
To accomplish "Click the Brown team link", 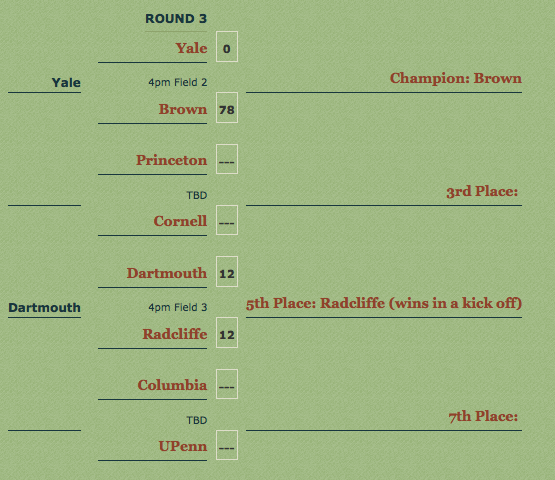I will (183, 109).
